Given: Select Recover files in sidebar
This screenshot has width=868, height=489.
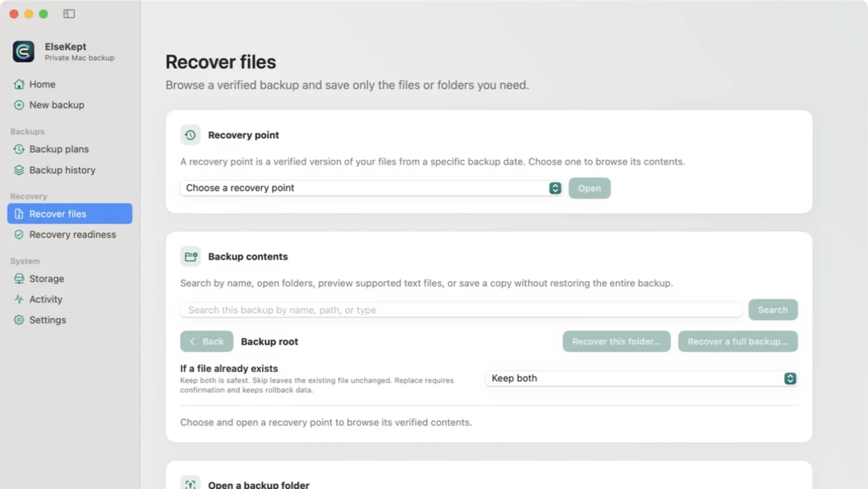Looking at the screenshot, I should point(70,214).
